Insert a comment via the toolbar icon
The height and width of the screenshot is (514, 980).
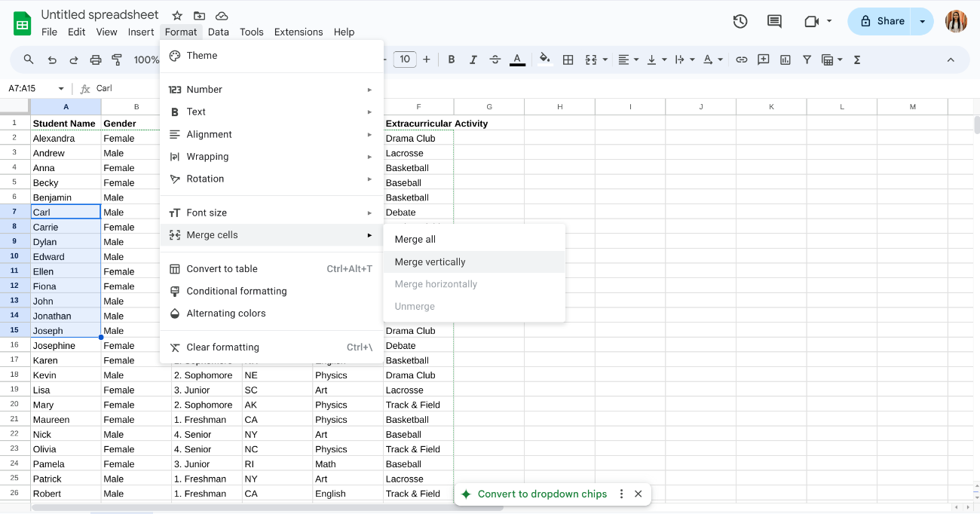(764, 59)
